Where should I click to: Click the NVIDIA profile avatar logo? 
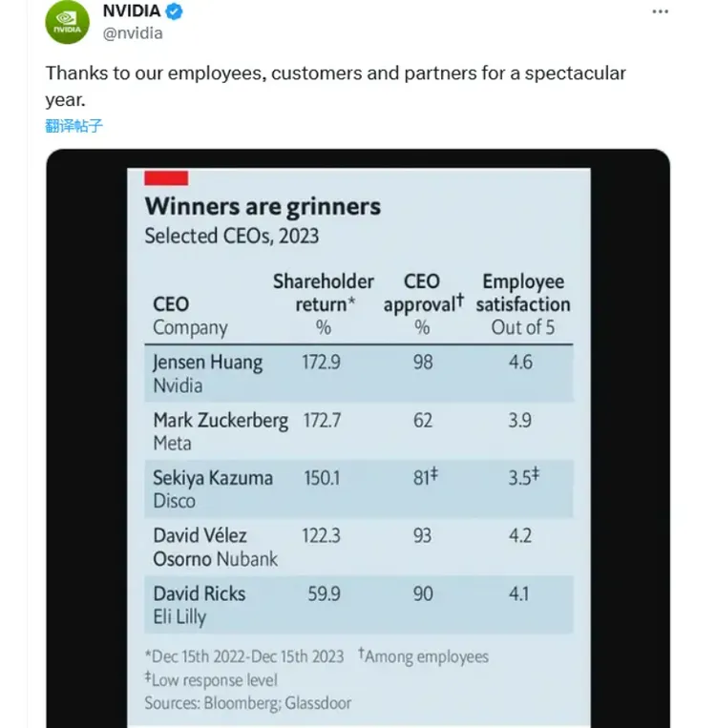67,24
